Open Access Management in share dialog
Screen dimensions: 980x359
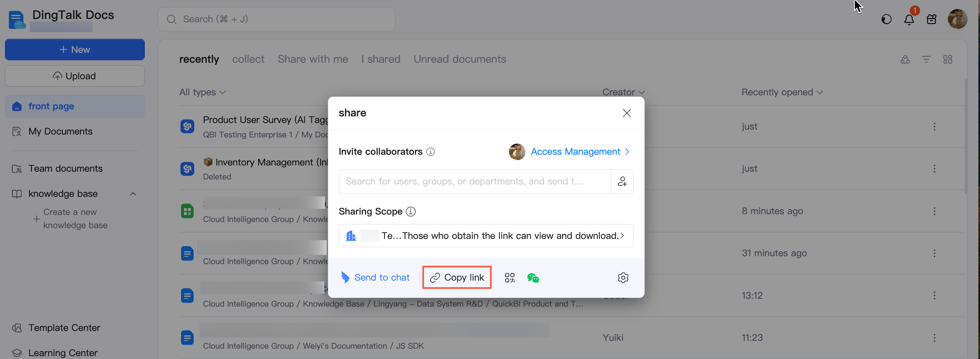click(x=580, y=152)
